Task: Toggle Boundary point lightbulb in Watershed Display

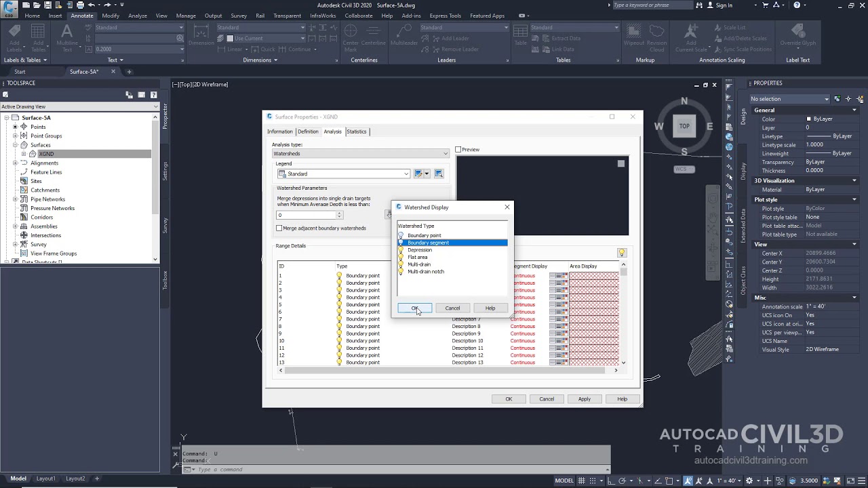Action: point(401,235)
